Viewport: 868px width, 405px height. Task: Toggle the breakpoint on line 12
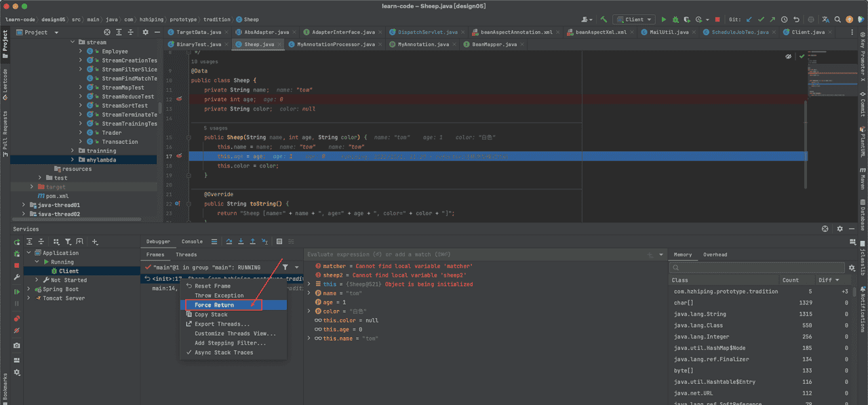[x=180, y=99]
